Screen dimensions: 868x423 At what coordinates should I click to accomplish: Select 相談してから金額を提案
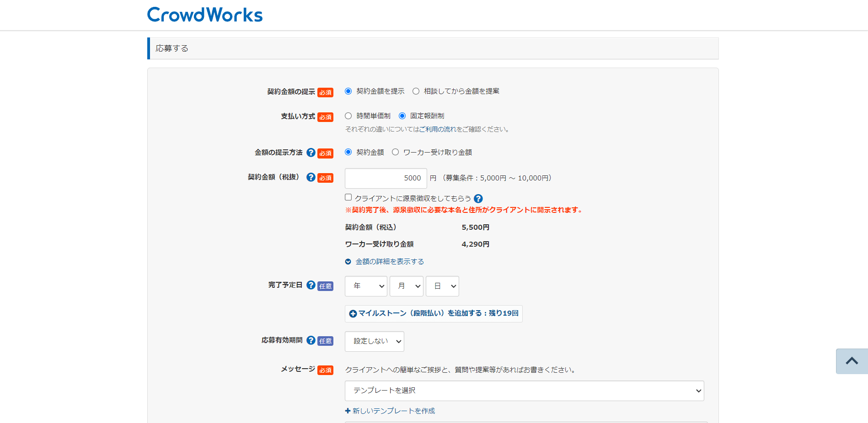point(416,91)
